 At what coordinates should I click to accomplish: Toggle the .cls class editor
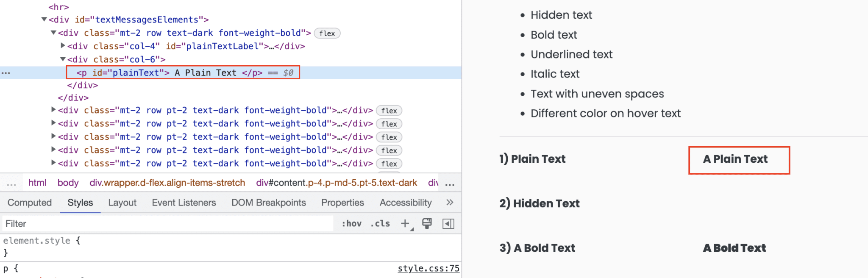380,223
